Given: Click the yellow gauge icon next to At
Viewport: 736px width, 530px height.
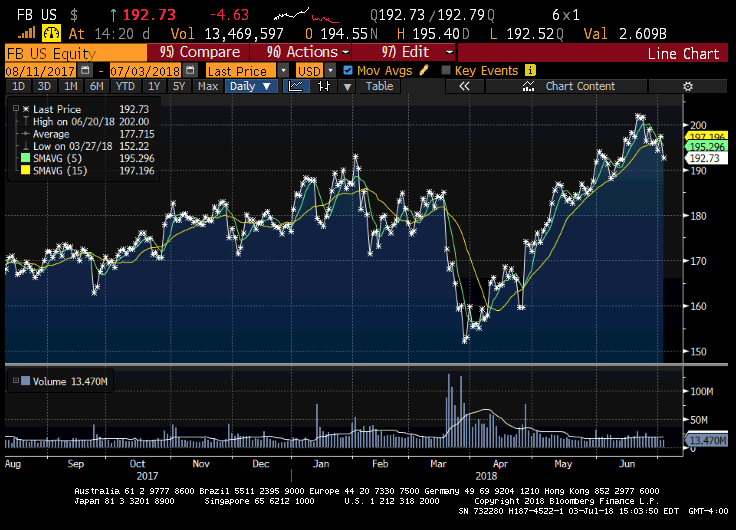Looking at the screenshot, I should click(x=52, y=33).
